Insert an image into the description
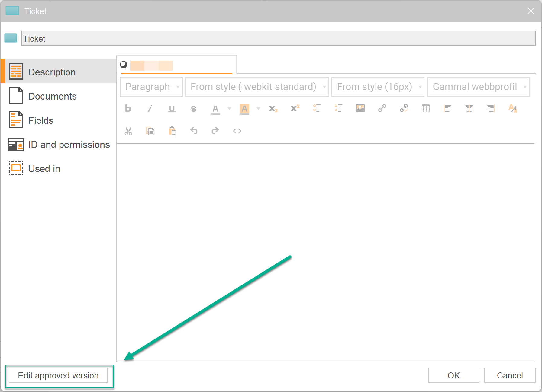Screen dimensions: 542x392 360,108
